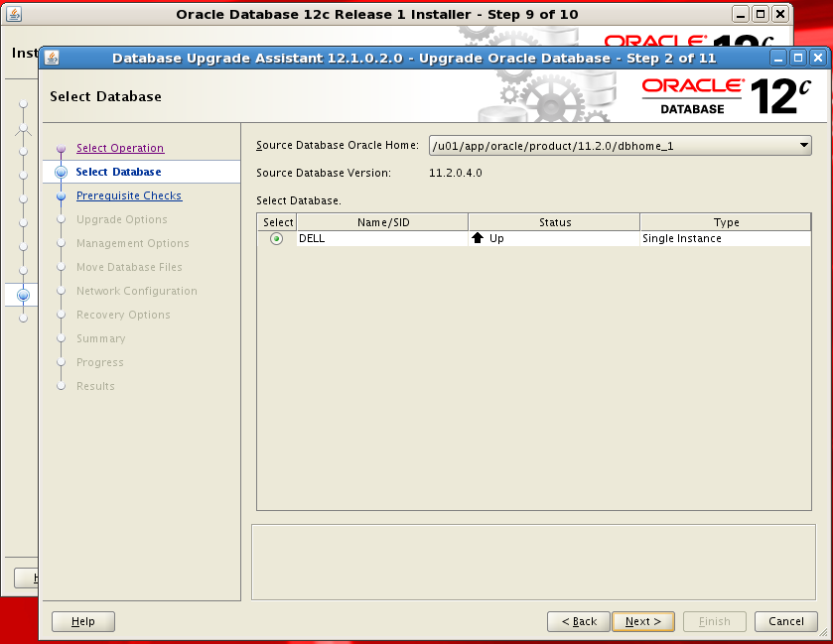Viewport: 833px width, 644px height.
Task: Click the Results step label
Action: [x=95, y=386]
